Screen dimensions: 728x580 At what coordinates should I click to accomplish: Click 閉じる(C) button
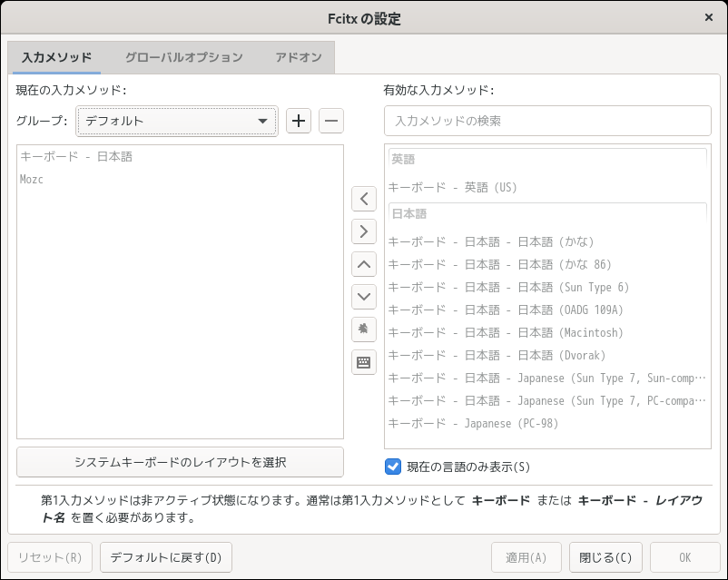pos(605,557)
